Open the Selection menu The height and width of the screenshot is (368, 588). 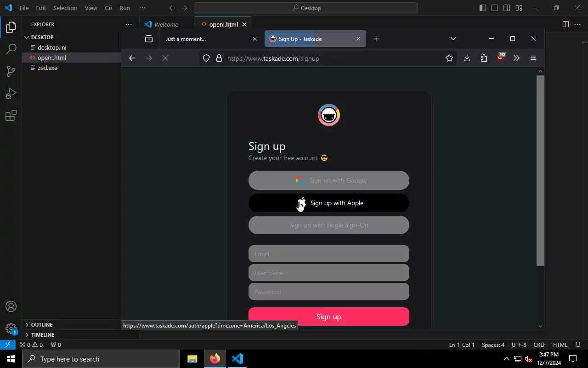(65, 8)
